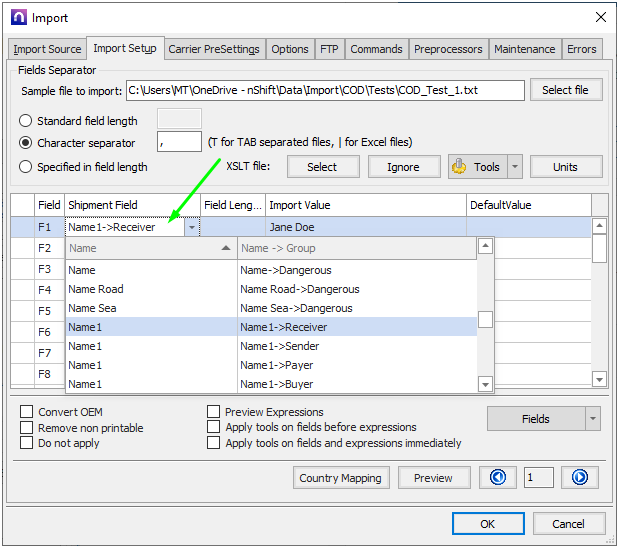Click the Tools button with hand icon

click(476, 167)
